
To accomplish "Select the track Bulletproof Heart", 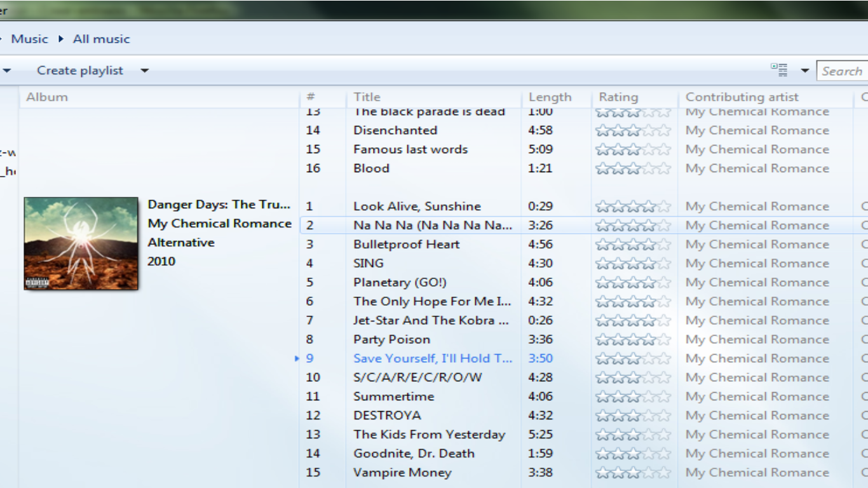I will pos(407,245).
